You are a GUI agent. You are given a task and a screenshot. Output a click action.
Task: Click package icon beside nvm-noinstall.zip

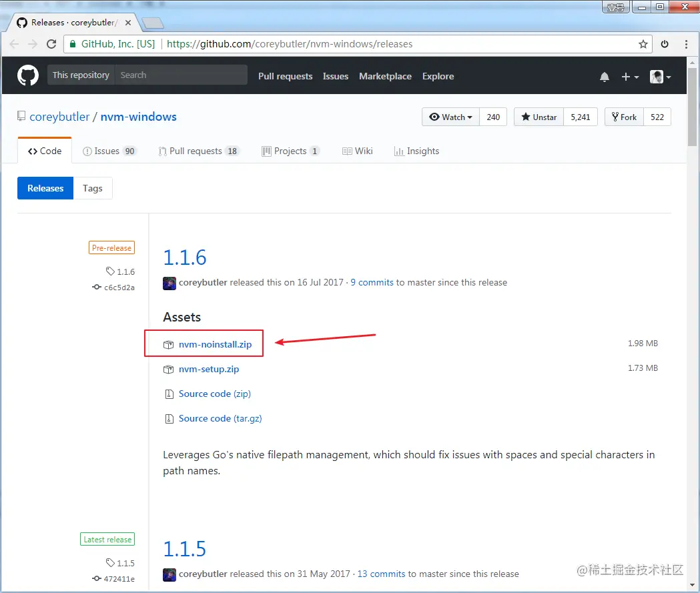(x=168, y=345)
